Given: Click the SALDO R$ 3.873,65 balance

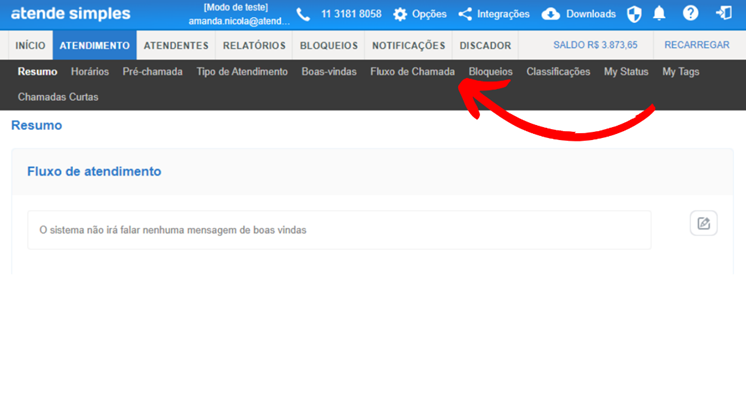Looking at the screenshot, I should coord(595,45).
